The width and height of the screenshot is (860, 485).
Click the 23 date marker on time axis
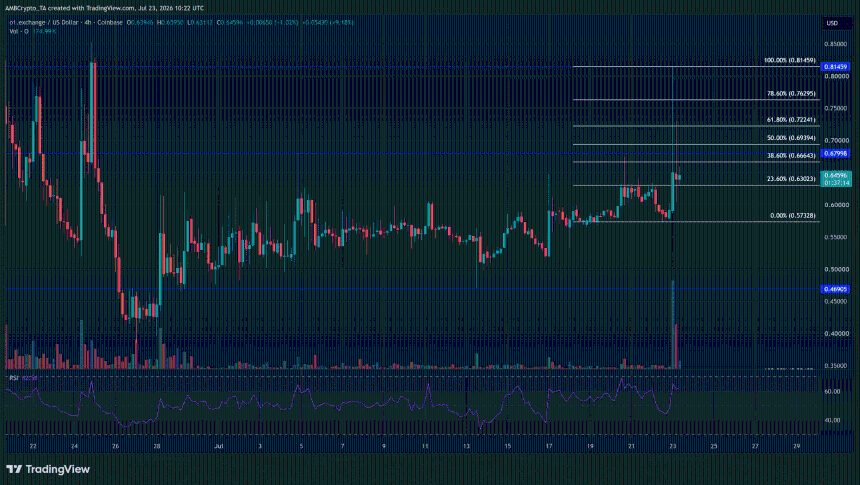[x=672, y=447]
